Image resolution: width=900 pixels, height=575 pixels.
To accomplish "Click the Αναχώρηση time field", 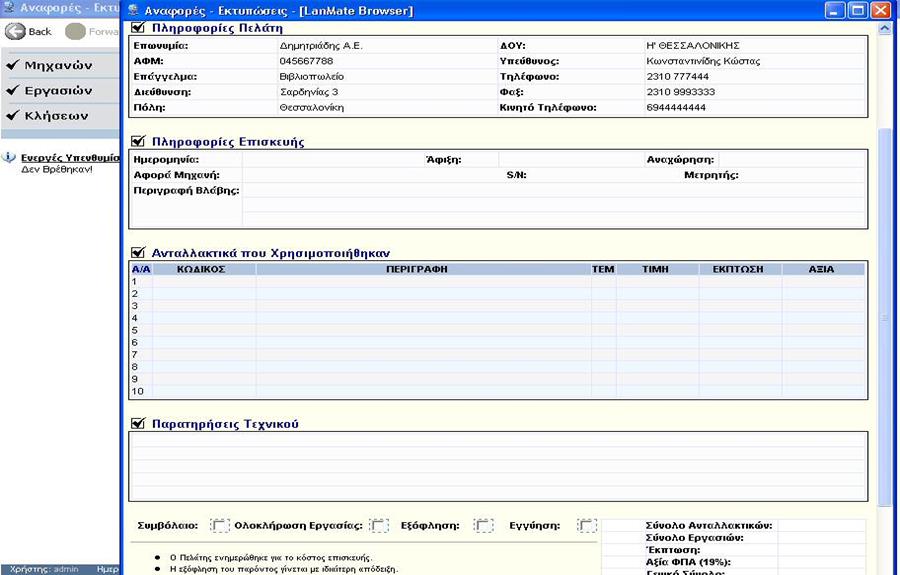I will pos(792,160).
